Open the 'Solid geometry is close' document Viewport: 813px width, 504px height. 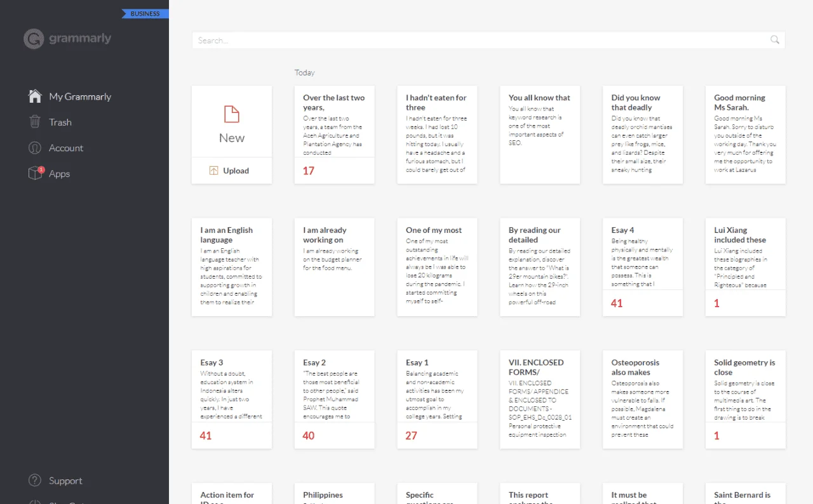746,400
